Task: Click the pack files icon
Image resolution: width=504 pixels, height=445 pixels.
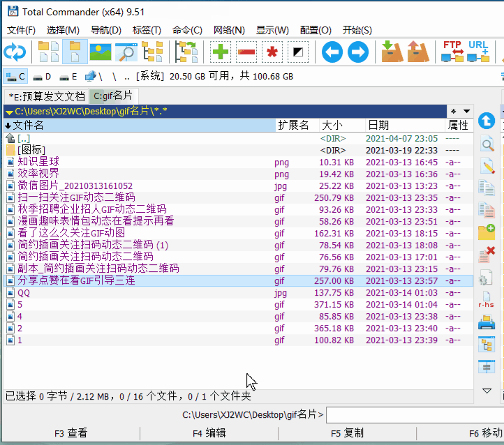Action: point(392,52)
